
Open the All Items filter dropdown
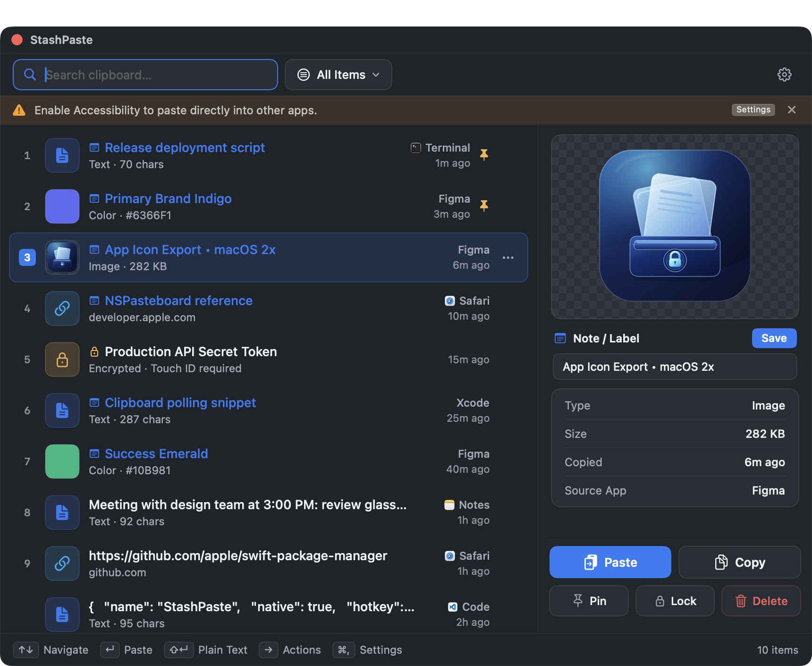pyautogui.click(x=338, y=75)
